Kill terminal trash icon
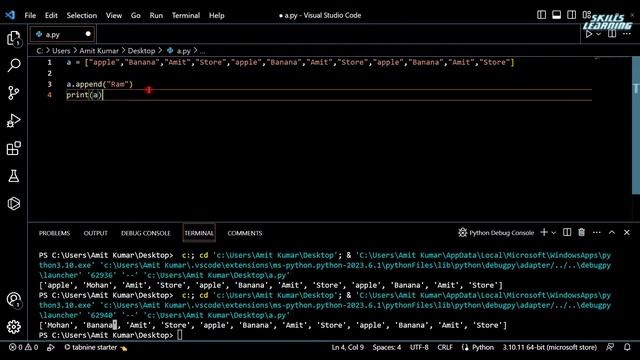This screenshot has width=640, height=360. (x=582, y=232)
